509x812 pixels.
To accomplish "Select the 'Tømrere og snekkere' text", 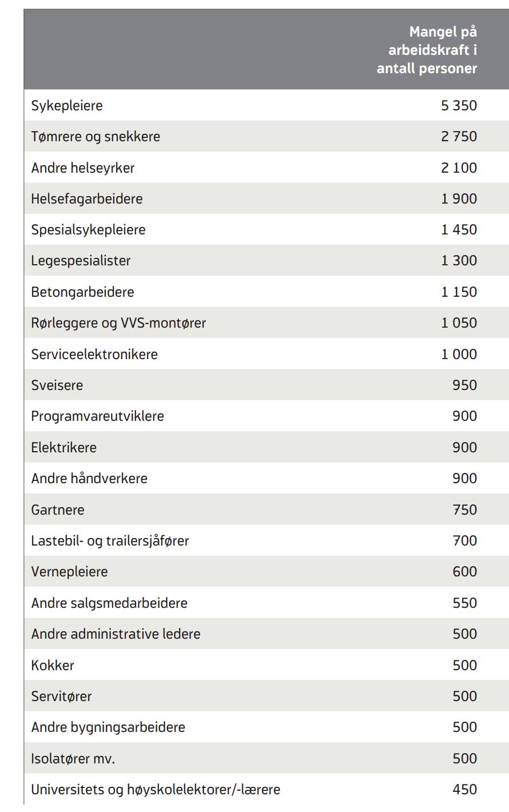I will point(96,137).
